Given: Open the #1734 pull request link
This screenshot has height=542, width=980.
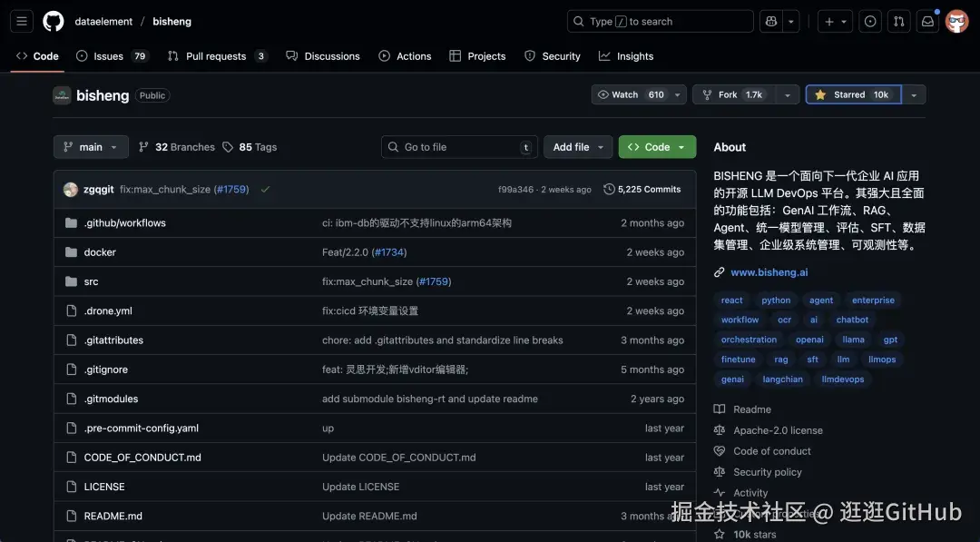Looking at the screenshot, I should click(389, 252).
